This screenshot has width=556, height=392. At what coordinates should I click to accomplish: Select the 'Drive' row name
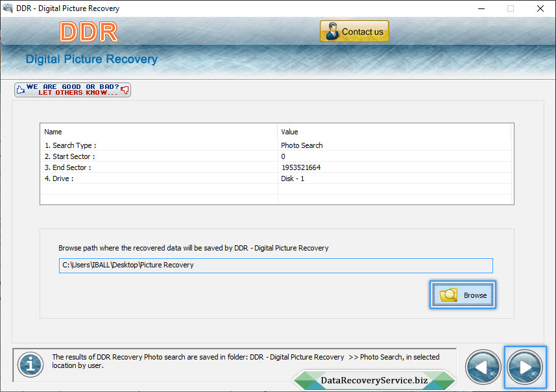pyautogui.click(x=59, y=178)
